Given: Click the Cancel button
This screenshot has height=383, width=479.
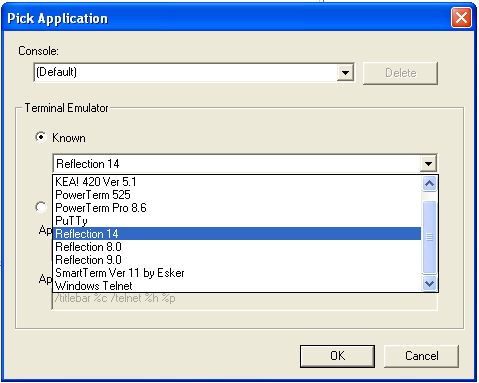Looking at the screenshot, I should point(422,356).
